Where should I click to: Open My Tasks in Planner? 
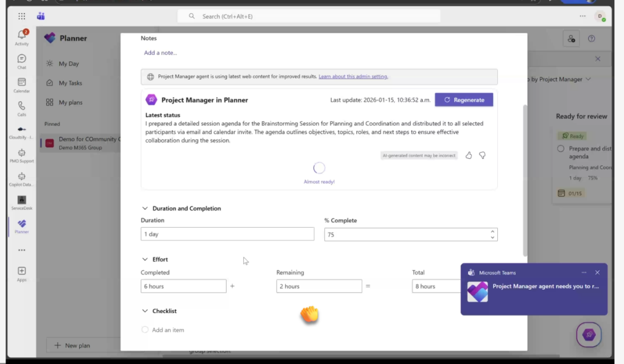coord(70,83)
